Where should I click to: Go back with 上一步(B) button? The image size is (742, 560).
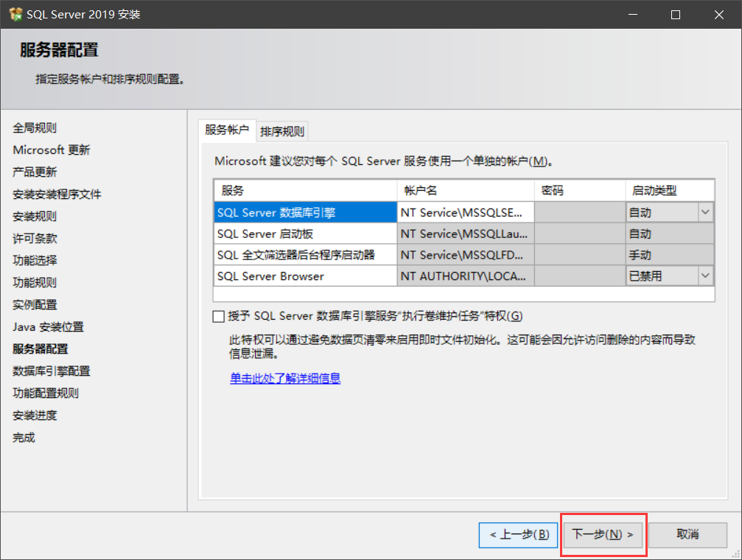point(518,535)
